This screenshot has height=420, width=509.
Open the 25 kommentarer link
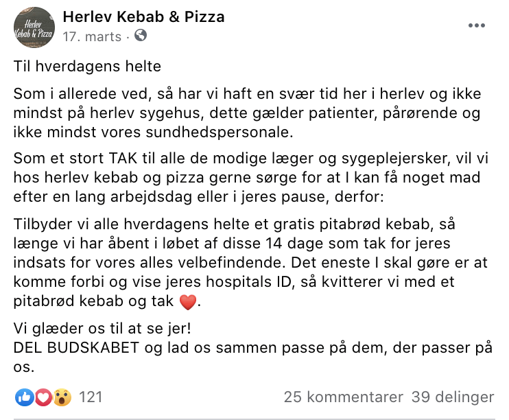click(x=344, y=397)
